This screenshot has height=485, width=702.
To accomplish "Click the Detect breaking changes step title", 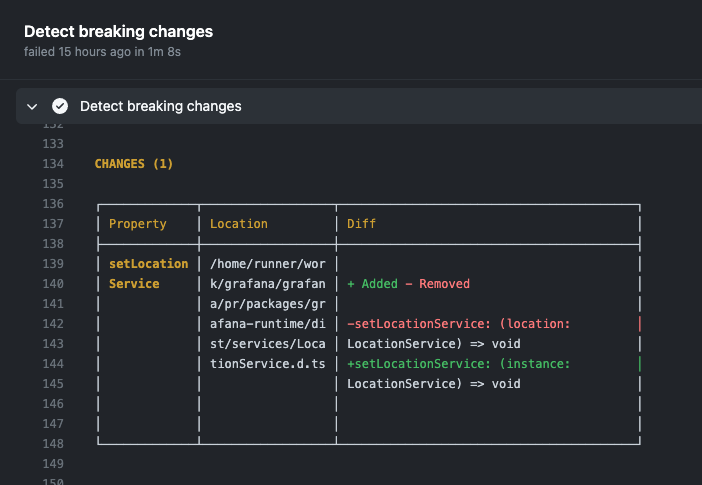I will click(160, 106).
